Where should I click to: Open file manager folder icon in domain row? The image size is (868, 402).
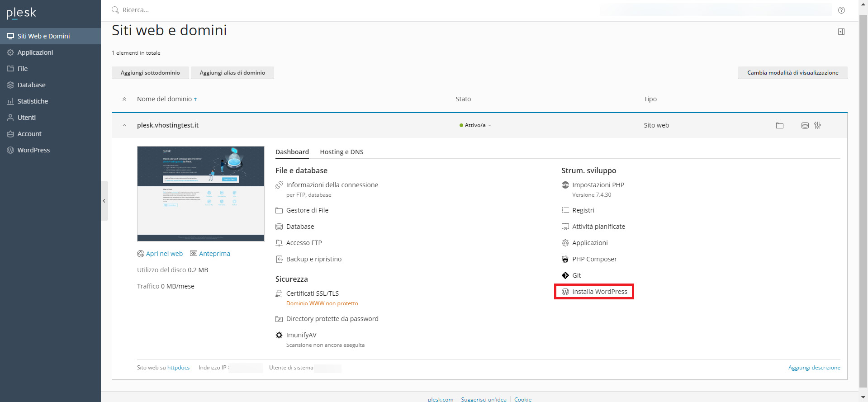click(x=780, y=125)
